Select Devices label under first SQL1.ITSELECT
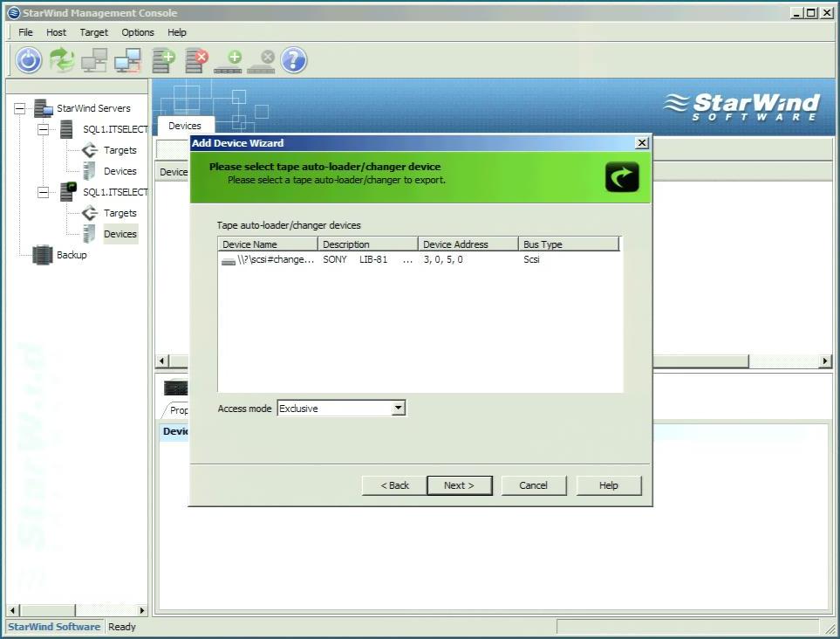 [x=120, y=171]
